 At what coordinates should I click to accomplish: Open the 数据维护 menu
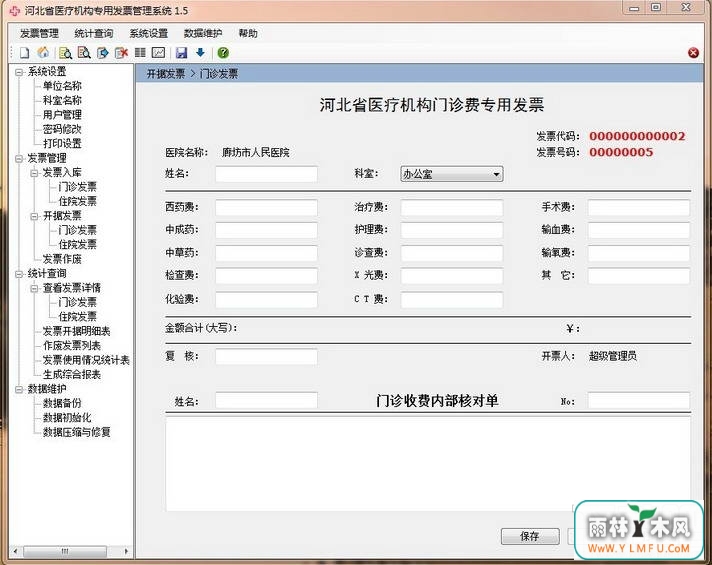point(203,33)
